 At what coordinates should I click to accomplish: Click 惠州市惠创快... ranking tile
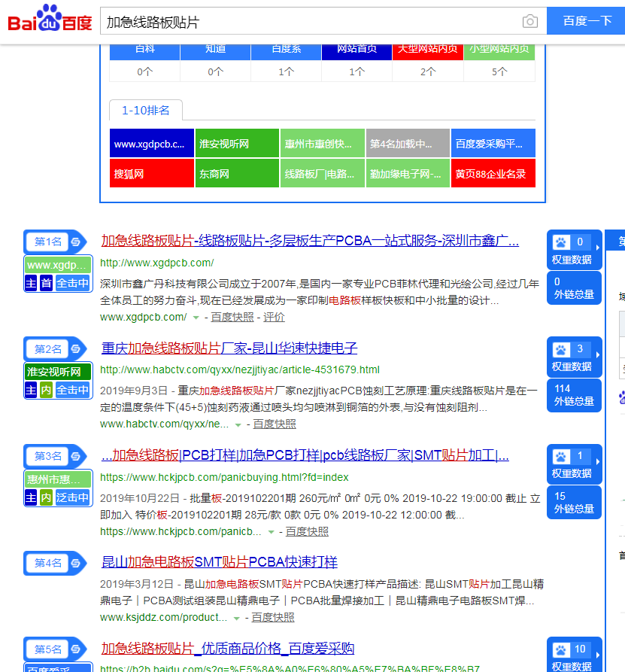pos(322,143)
